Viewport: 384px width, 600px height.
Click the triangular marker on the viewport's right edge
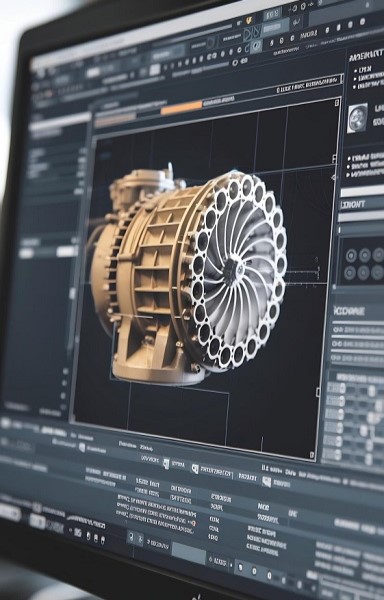pyautogui.click(x=333, y=178)
